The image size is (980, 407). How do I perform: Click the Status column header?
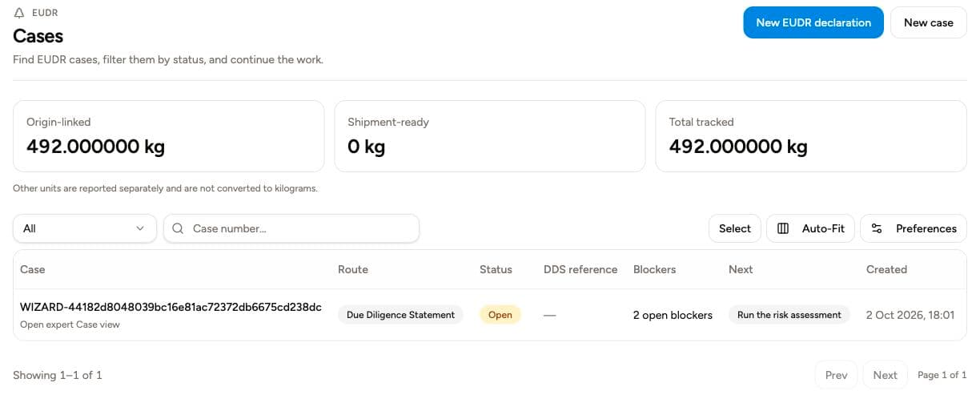click(x=496, y=269)
